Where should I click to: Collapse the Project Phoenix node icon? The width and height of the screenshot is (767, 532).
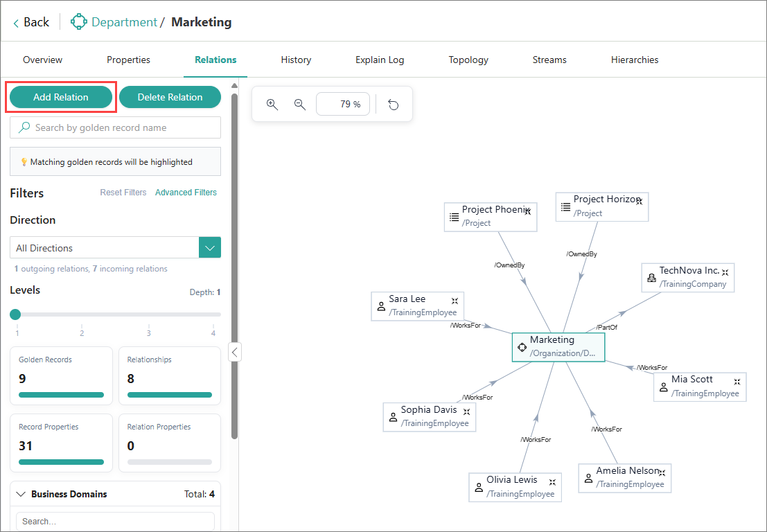tap(527, 211)
